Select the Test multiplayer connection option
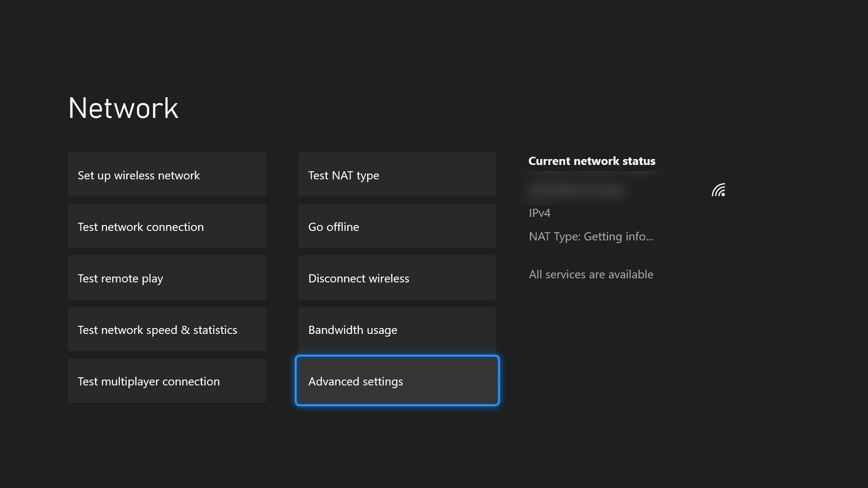The image size is (868, 488). 166,380
